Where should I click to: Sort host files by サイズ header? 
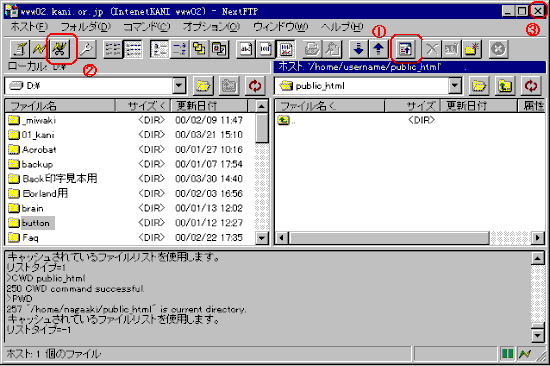[x=412, y=106]
